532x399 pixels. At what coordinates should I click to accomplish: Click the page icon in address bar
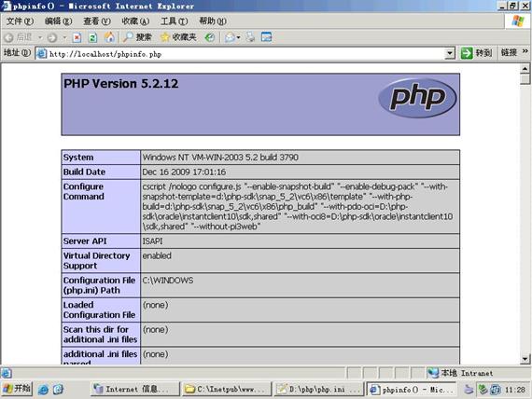(x=41, y=53)
